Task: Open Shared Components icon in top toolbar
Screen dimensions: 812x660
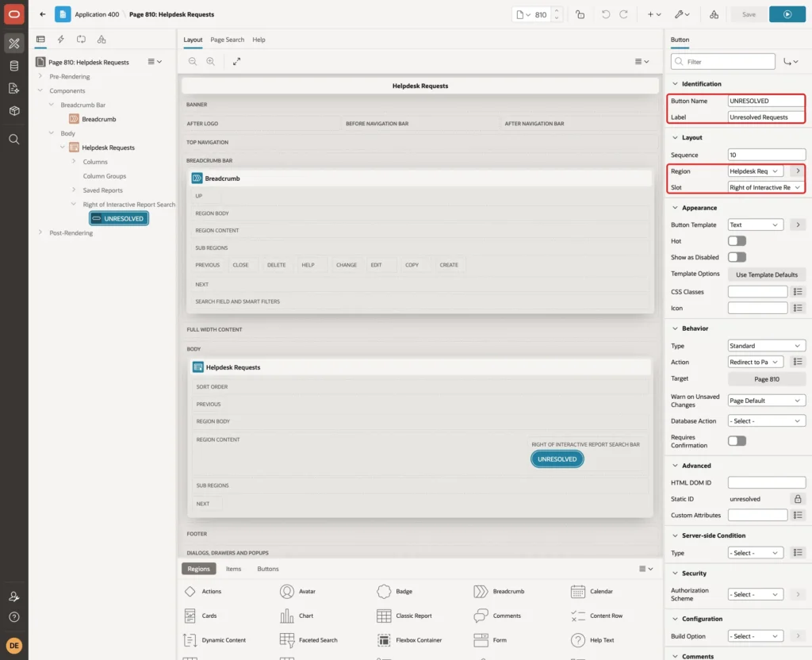Action: pos(714,14)
